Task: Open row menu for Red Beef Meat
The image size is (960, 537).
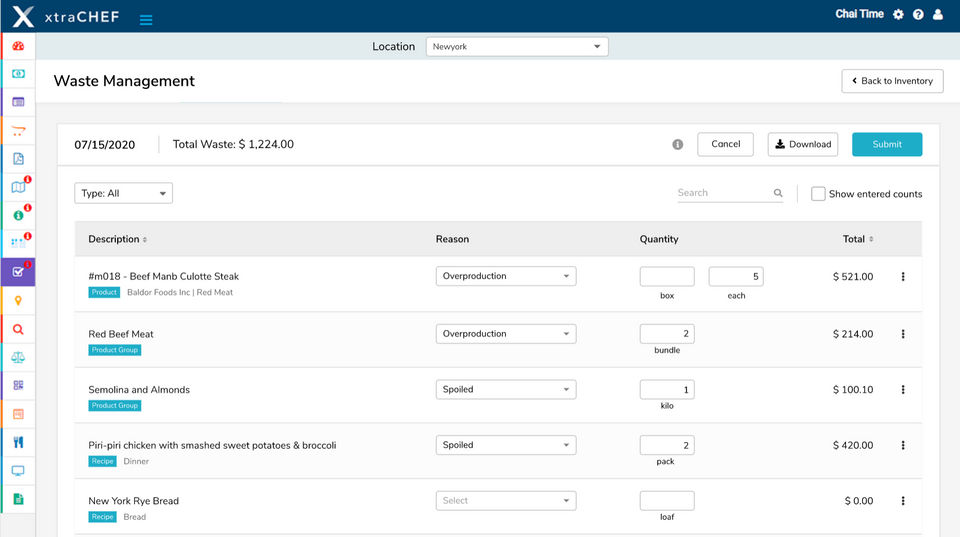Action: (903, 334)
